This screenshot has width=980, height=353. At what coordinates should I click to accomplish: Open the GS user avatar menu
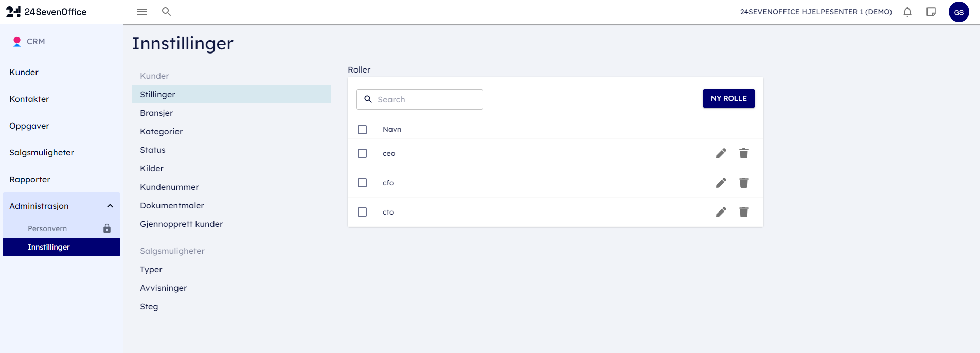click(958, 12)
